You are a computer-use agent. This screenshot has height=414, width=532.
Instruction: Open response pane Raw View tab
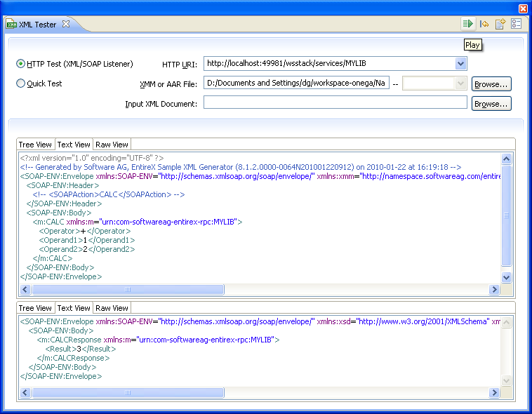[x=112, y=308]
